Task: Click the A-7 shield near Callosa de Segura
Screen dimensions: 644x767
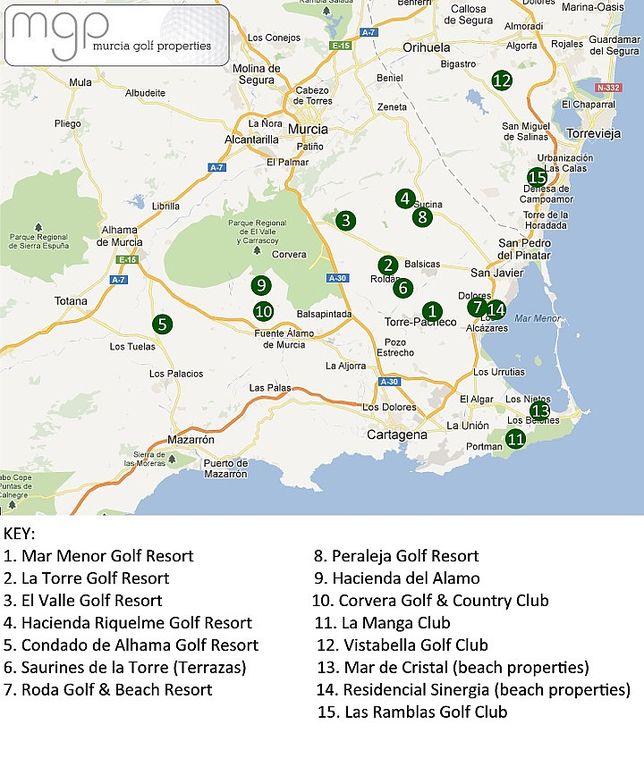Action: click(369, 32)
